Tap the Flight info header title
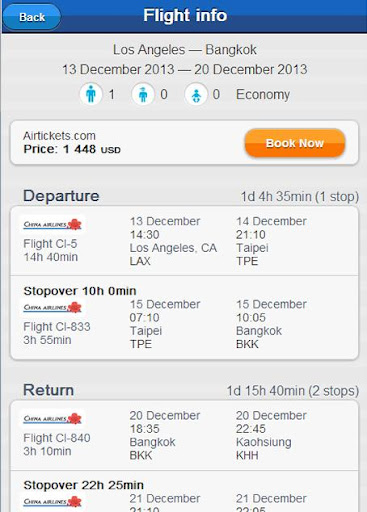Image resolution: width=367 pixels, height=512 pixels. point(185,15)
